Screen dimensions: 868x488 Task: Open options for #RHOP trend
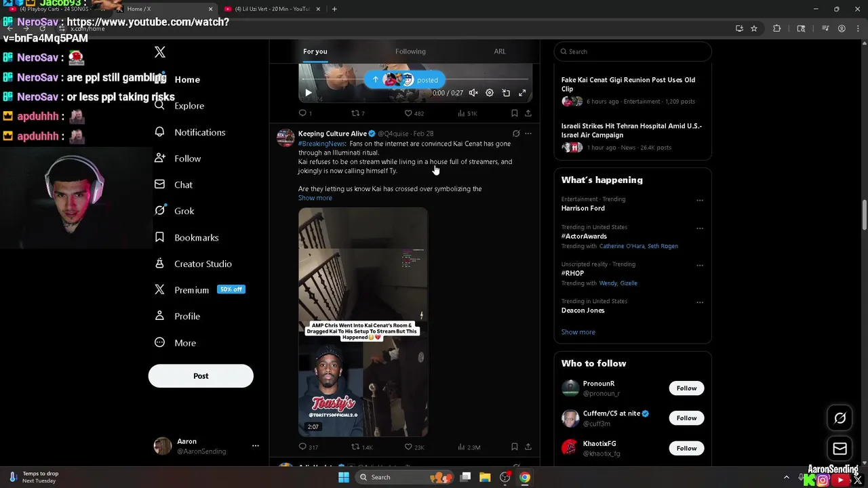pos(700,265)
